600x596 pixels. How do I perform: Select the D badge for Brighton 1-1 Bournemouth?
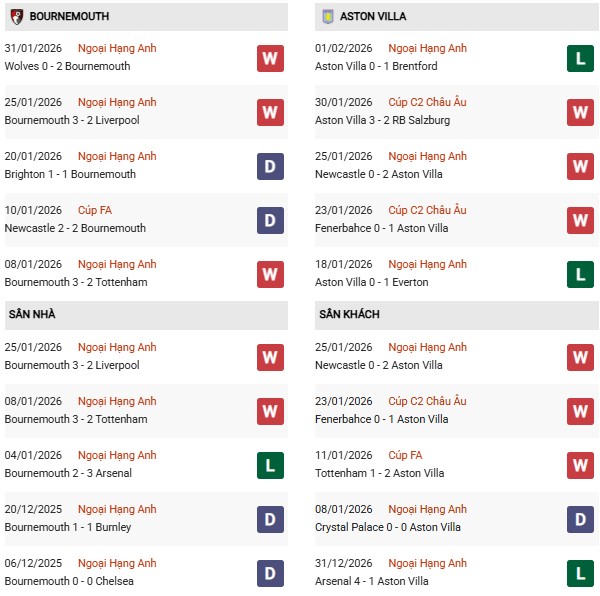pos(270,166)
